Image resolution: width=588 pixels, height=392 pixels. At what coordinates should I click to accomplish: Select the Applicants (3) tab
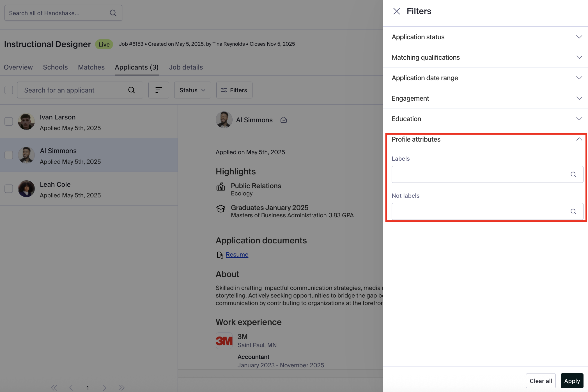137,67
